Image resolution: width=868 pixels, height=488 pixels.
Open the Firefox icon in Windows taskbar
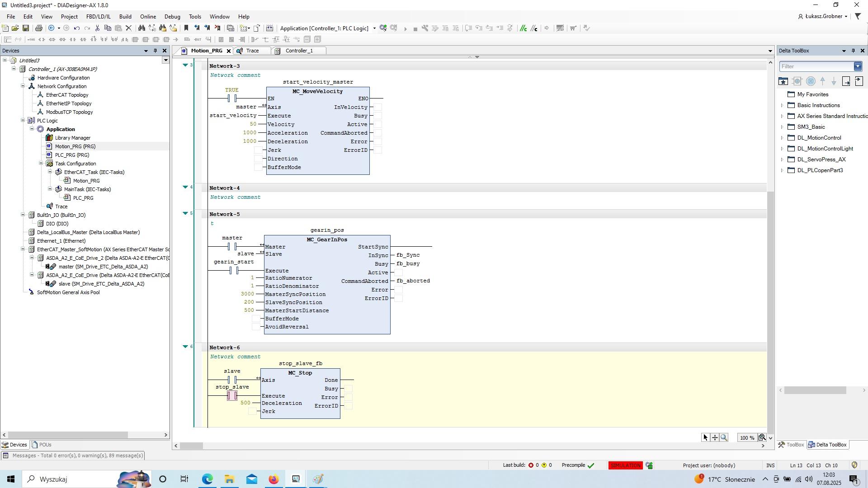[274, 479]
